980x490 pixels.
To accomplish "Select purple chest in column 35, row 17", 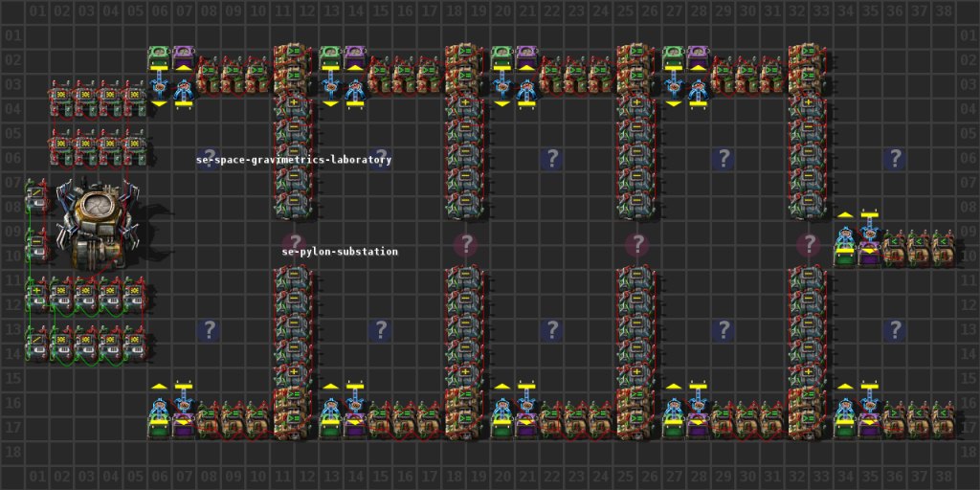I will click(869, 428).
